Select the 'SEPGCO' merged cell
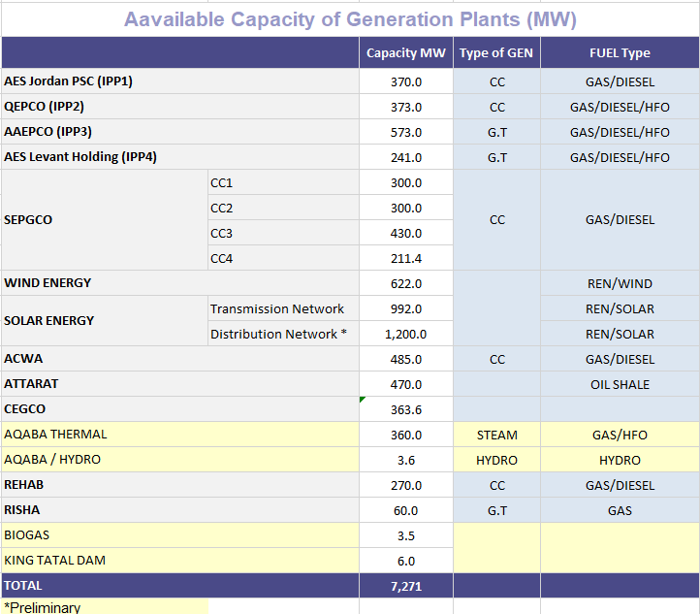 [105, 219]
